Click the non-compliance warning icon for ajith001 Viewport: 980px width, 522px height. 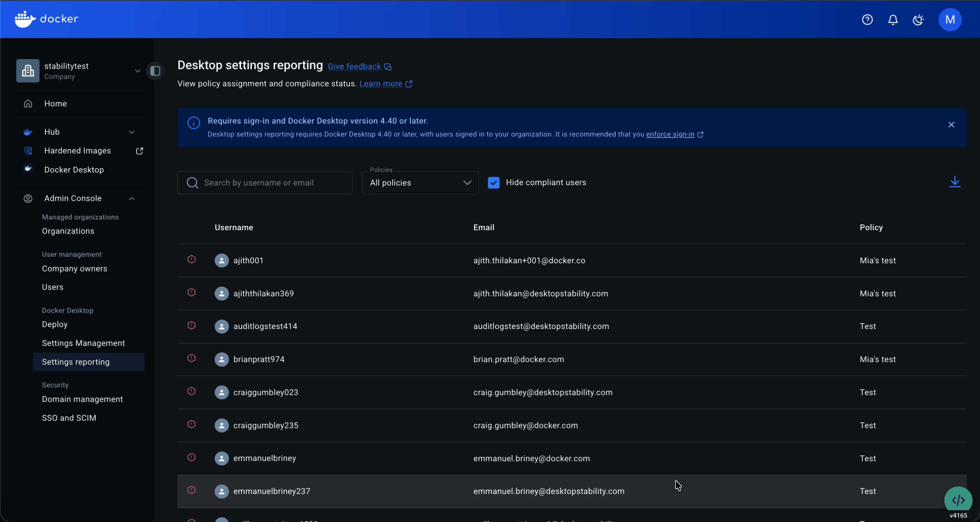(x=191, y=259)
